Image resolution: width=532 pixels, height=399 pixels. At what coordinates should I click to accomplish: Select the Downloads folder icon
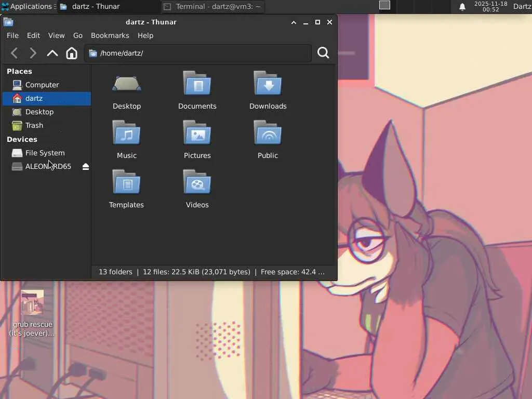(x=268, y=83)
